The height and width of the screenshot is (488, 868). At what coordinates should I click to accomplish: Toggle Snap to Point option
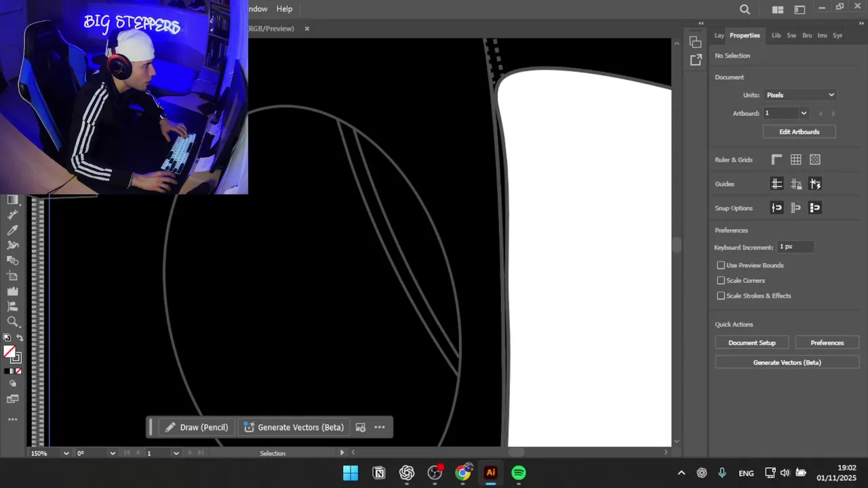coord(777,207)
